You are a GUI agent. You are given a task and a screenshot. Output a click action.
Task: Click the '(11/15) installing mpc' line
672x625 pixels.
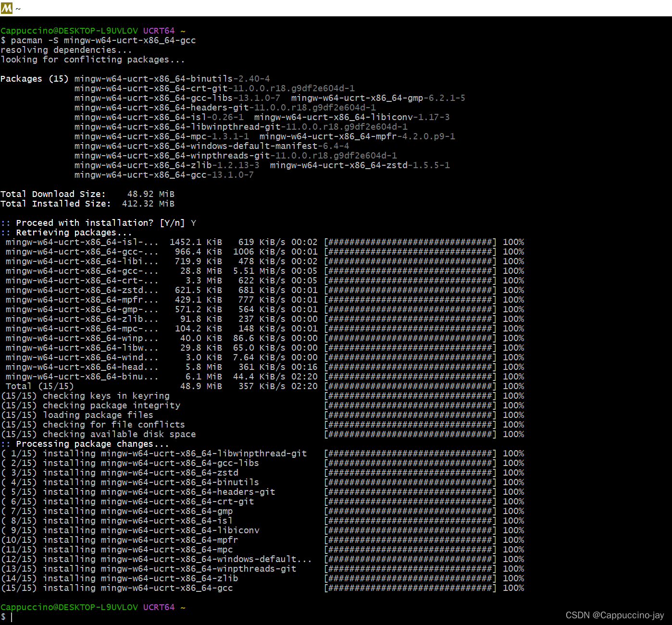click(x=117, y=550)
